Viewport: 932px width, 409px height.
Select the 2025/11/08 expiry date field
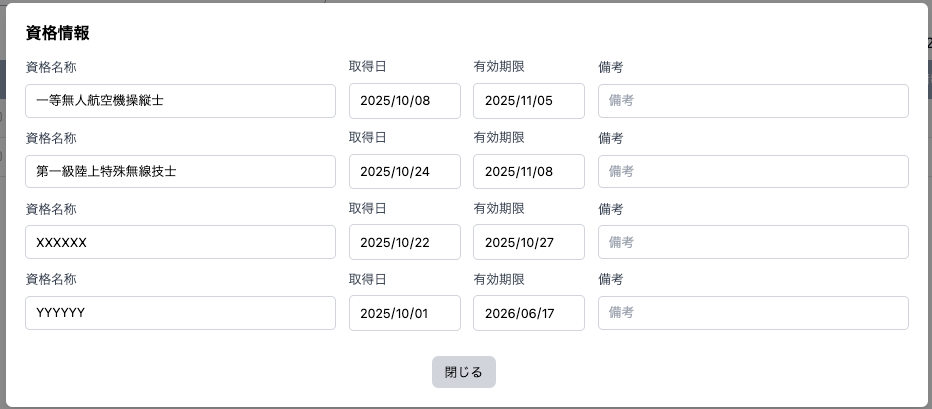tap(528, 171)
